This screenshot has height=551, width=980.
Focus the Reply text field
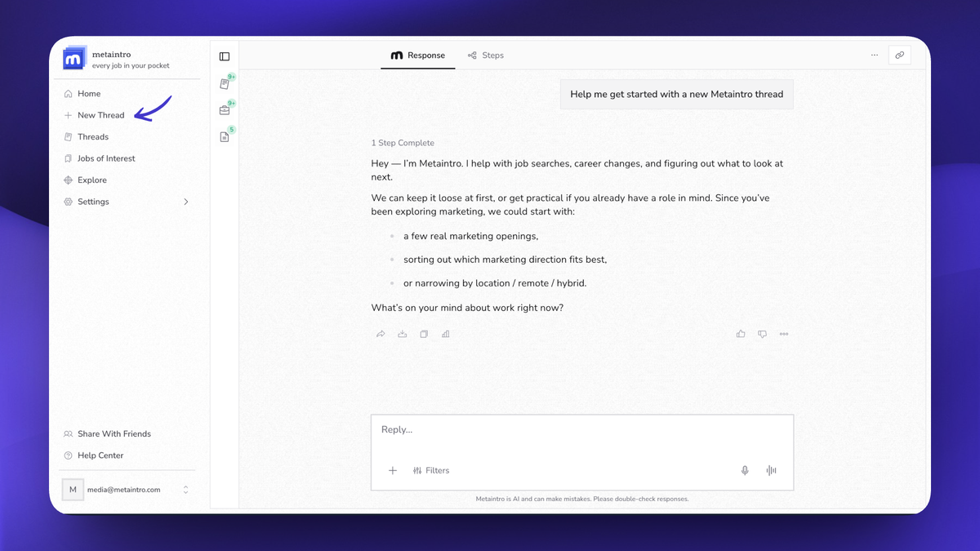coord(582,430)
